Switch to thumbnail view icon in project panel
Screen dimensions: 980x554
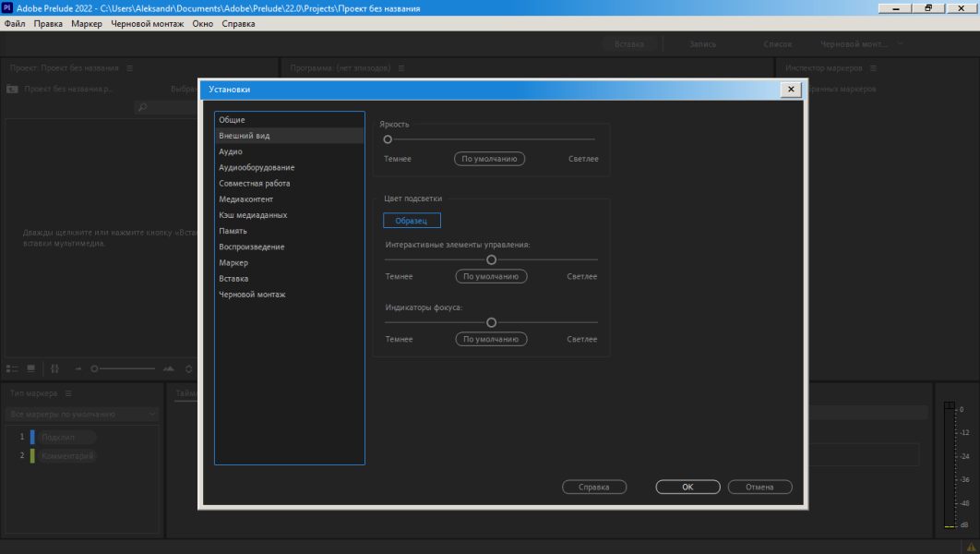[30, 369]
